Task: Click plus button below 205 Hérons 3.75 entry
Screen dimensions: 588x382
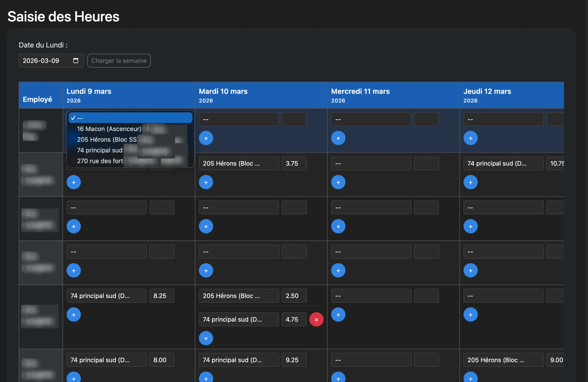Action: 206,182
